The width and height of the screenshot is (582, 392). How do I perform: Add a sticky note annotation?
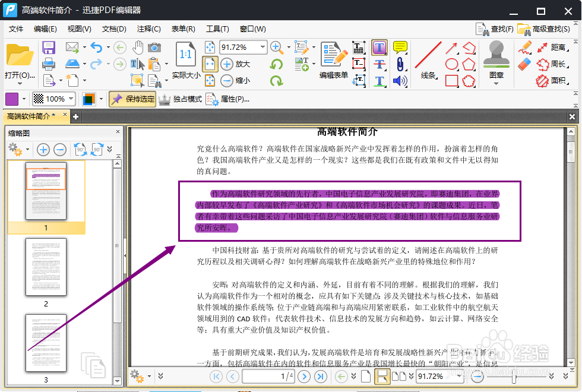[399, 48]
